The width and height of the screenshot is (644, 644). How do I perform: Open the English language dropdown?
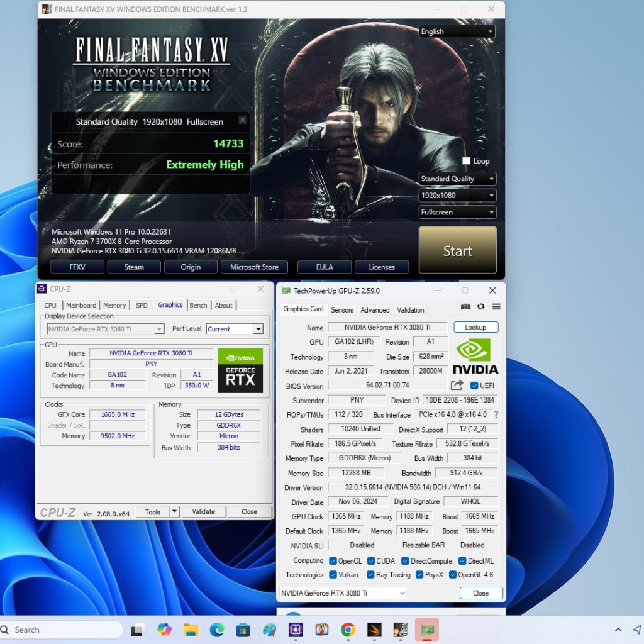click(x=457, y=31)
